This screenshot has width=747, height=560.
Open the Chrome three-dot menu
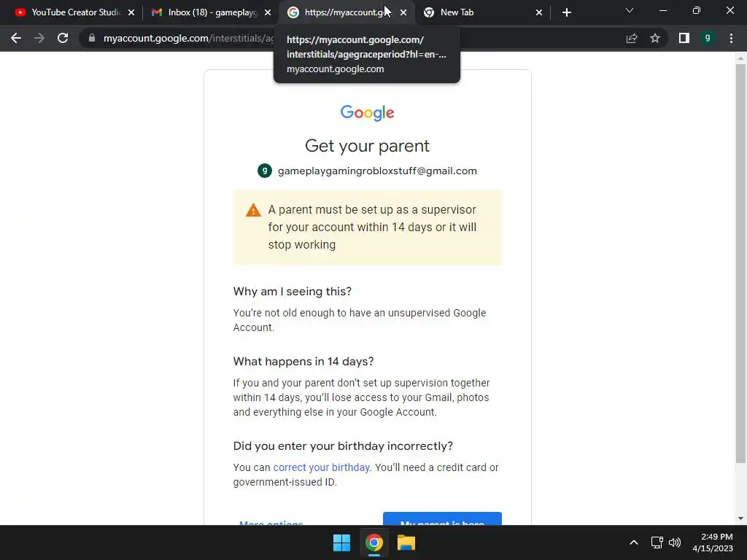click(x=731, y=38)
